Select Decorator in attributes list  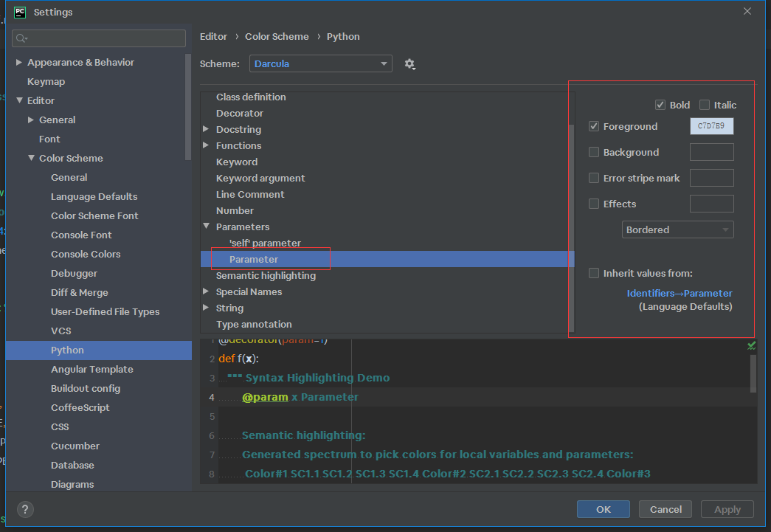(x=240, y=113)
